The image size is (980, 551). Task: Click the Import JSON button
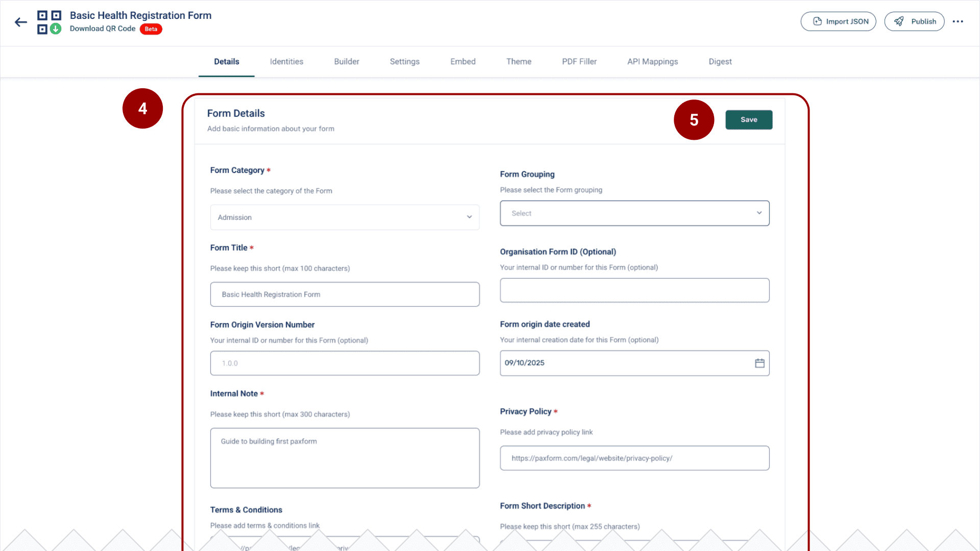point(838,21)
